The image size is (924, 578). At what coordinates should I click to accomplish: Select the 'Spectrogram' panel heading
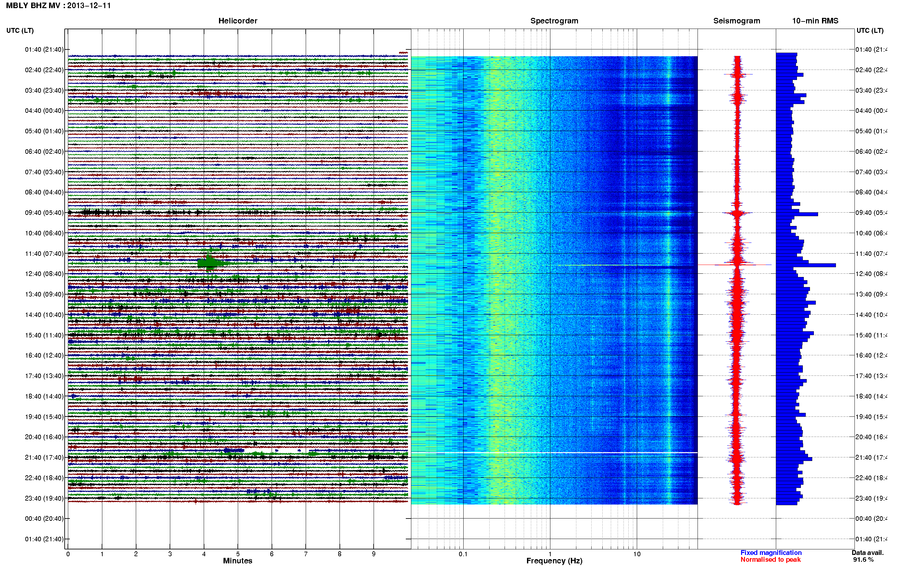point(554,21)
